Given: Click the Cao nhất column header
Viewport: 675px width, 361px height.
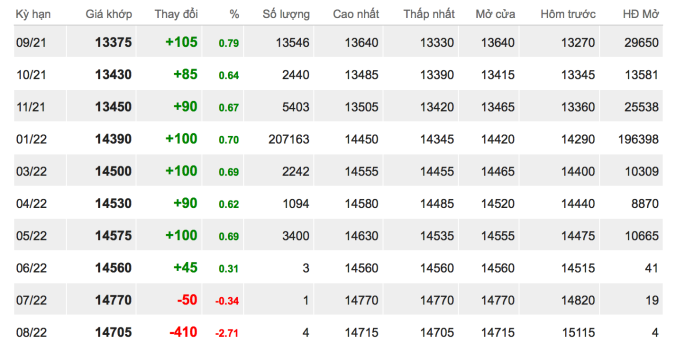Looking at the screenshot, I should tap(356, 14).
